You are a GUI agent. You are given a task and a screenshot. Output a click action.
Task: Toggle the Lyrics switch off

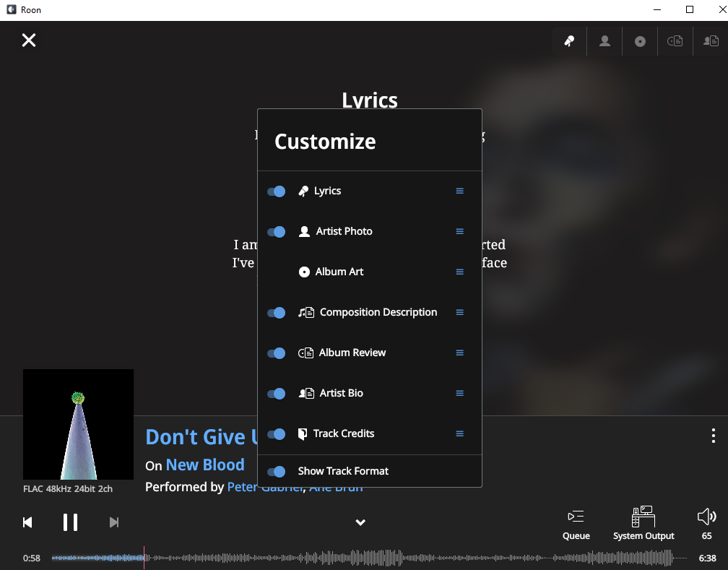tap(276, 191)
